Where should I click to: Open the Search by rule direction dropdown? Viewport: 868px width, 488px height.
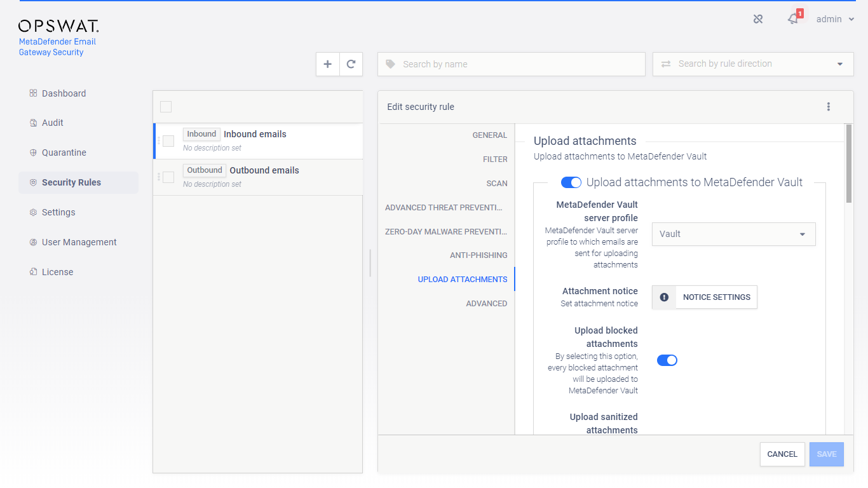[753, 64]
